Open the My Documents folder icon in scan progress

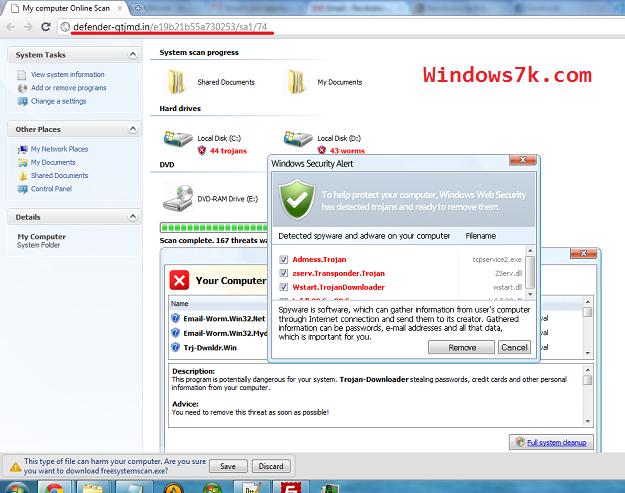click(296, 82)
